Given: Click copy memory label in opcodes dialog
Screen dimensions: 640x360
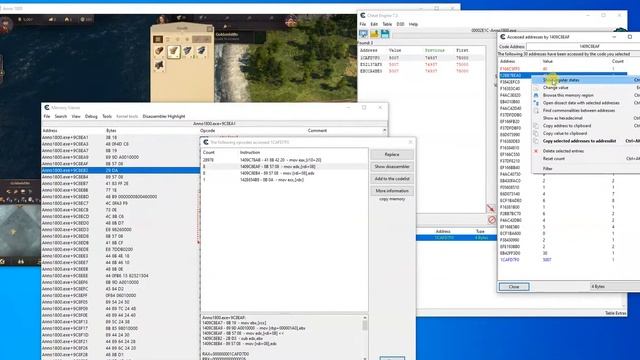Looking at the screenshot, I should [x=392, y=199].
